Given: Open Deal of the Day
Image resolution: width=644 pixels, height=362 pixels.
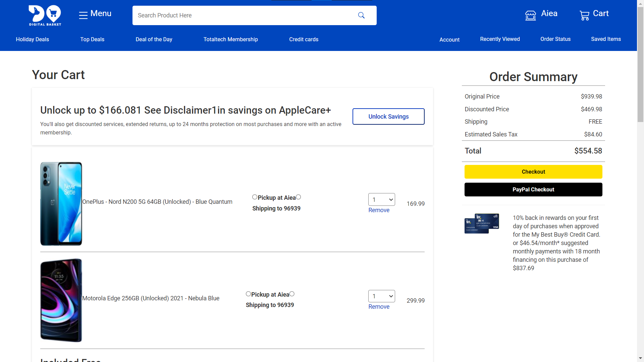Looking at the screenshot, I should (154, 39).
